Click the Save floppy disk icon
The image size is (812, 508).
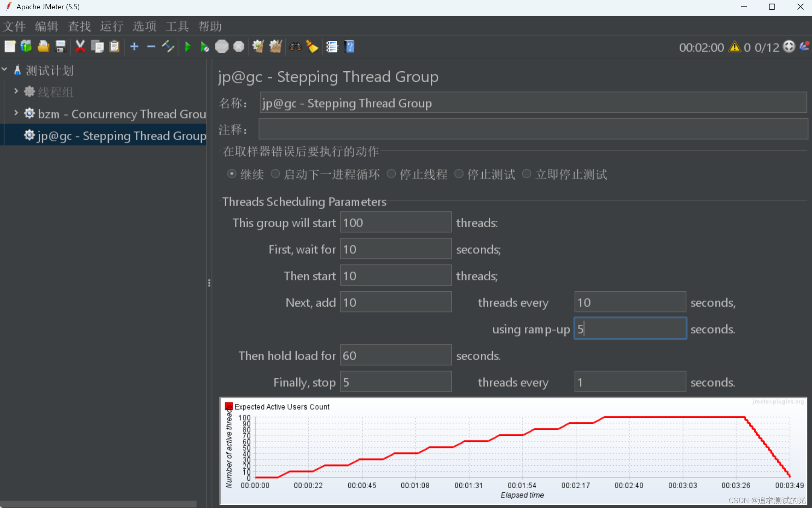(x=60, y=47)
